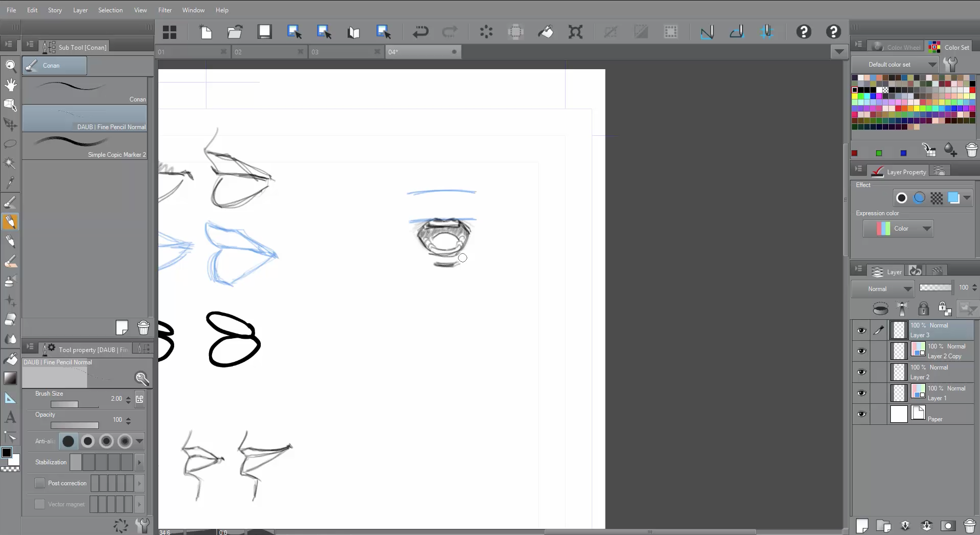Open the Expression color dropdown
Screen dimensions: 980x535
(898, 229)
